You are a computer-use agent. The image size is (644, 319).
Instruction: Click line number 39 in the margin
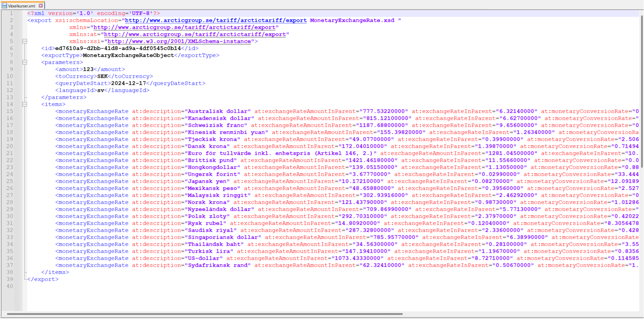pyautogui.click(x=10, y=279)
